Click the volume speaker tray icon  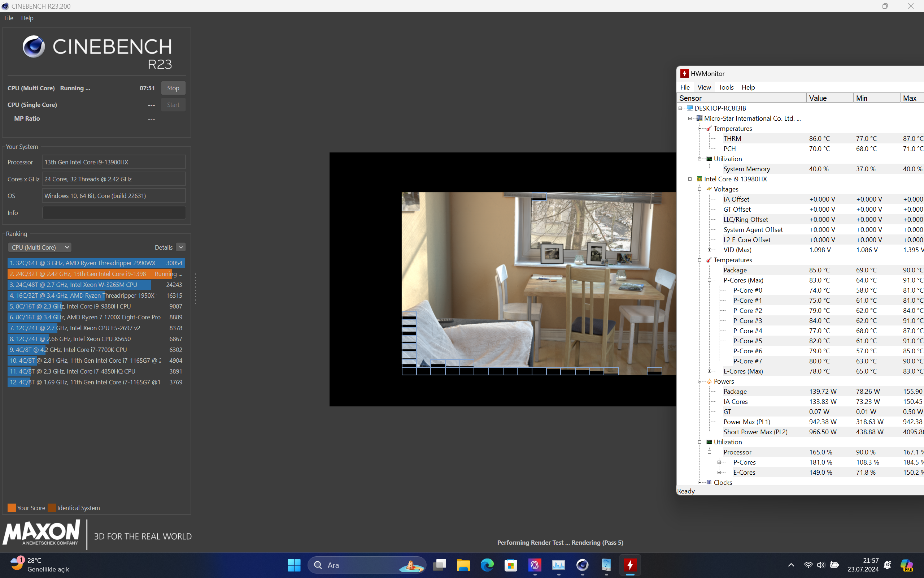pos(821,565)
